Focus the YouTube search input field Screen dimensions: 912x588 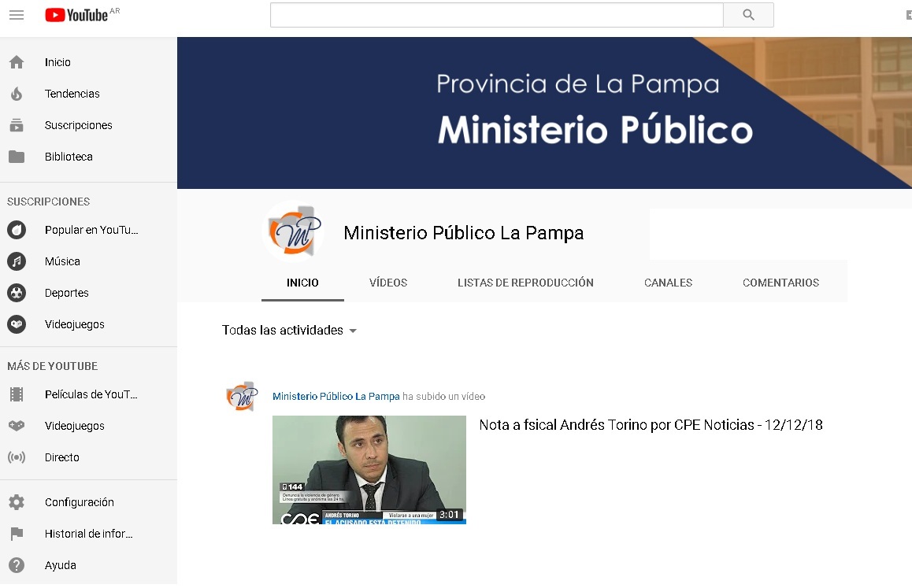click(x=496, y=15)
